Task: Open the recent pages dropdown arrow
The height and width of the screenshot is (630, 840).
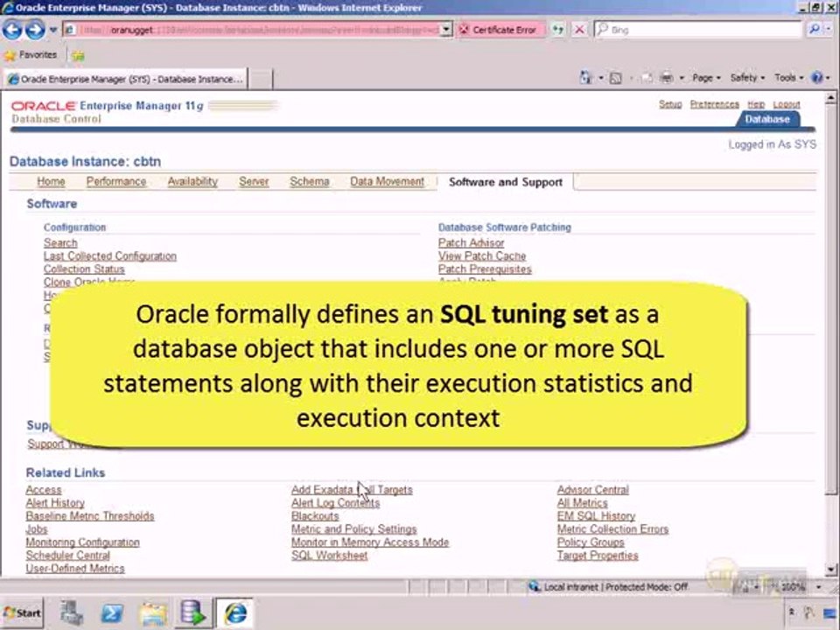Action: (53, 30)
